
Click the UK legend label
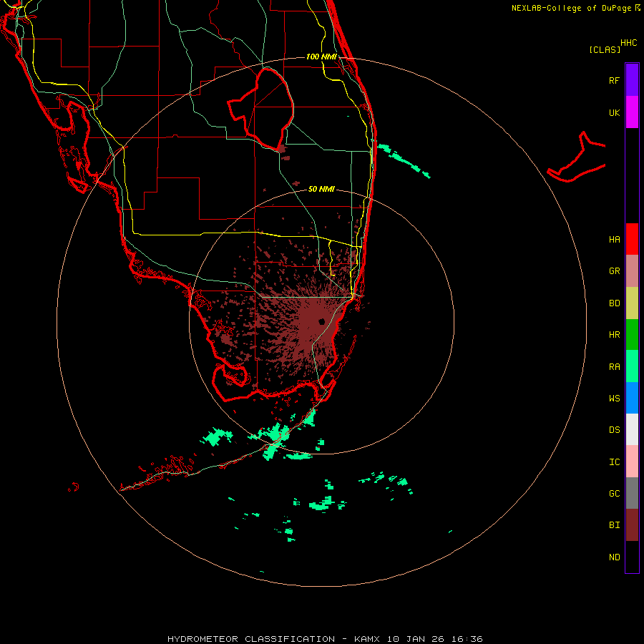tap(614, 113)
